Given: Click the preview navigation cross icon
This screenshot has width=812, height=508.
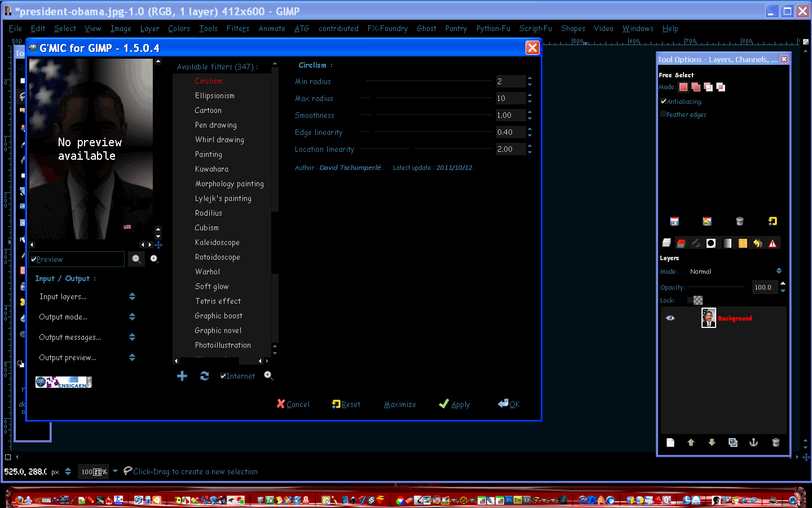Looking at the screenshot, I should click(x=158, y=245).
